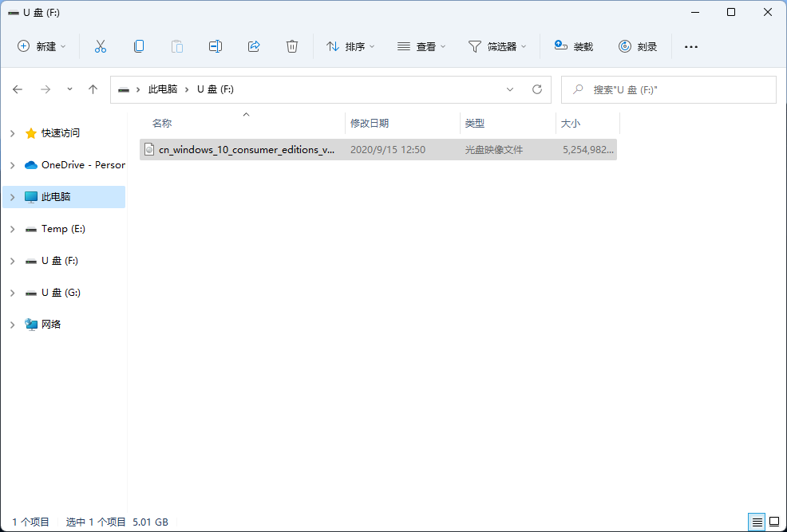Viewport: 787px width, 532px height.
Task: Open the 排序 (Sort) dropdown
Action: (350, 46)
